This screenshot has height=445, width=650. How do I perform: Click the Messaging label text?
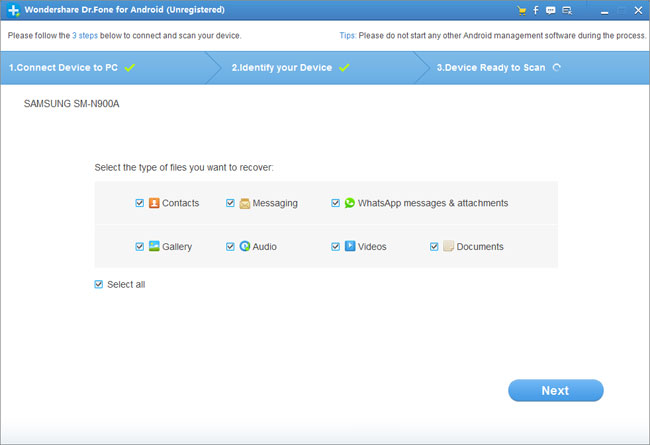tap(275, 203)
